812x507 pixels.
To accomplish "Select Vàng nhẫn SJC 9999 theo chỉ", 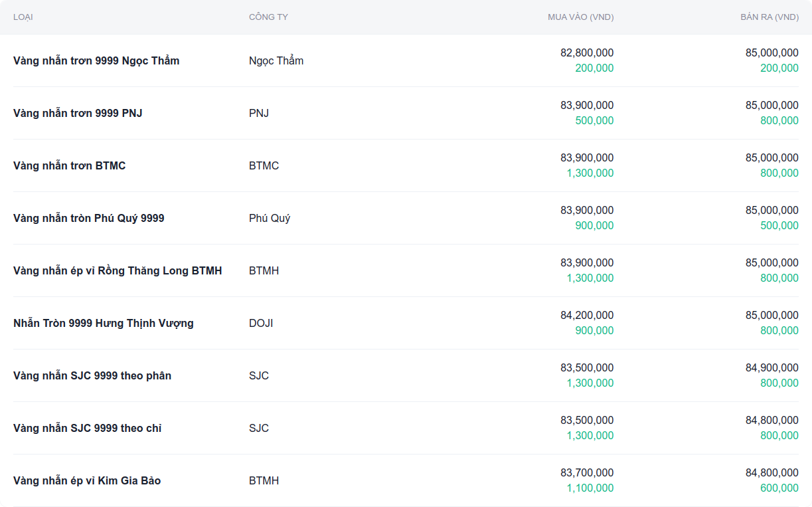I will tap(87, 428).
